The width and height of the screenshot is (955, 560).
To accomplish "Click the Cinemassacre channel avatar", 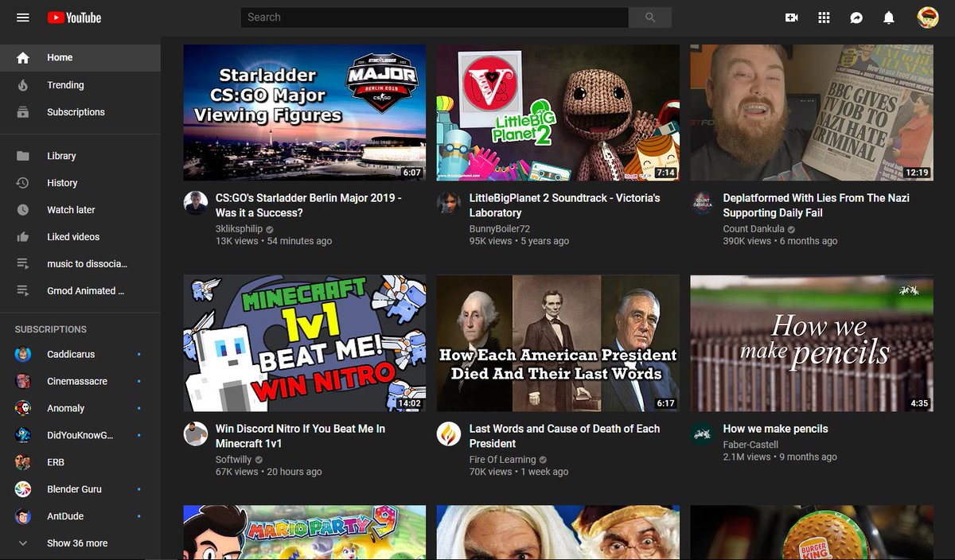I will pyautogui.click(x=23, y=382).
